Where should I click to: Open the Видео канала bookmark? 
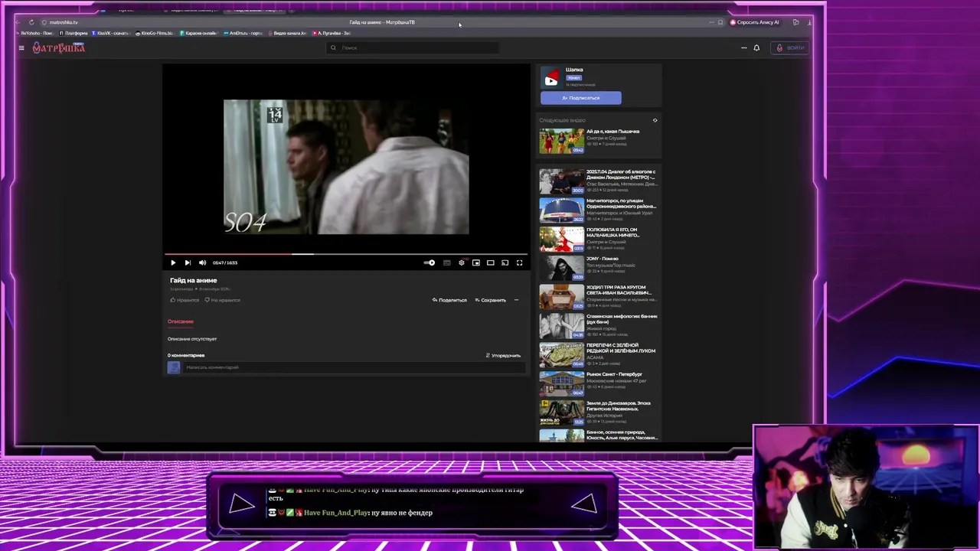(x=287, y=33)
